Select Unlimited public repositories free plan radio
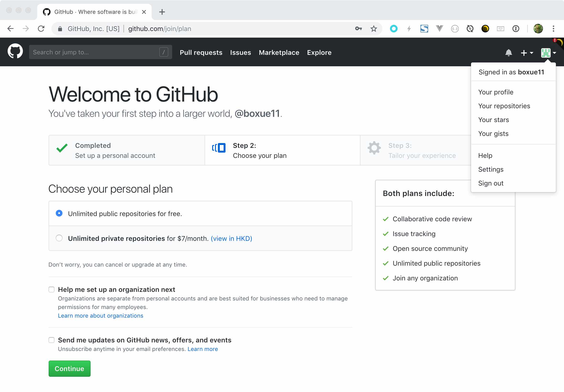Viewport: 564px width, 392px height. point(59,213)
